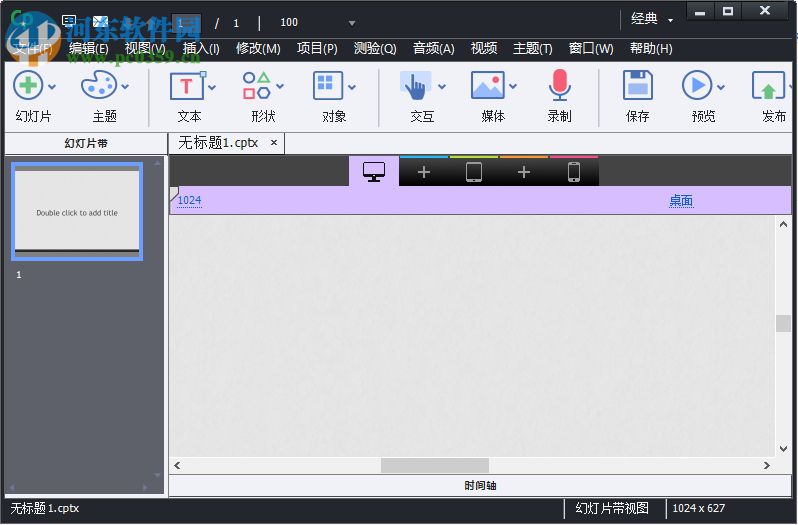The height and width of the screenshot is (525, 798).
Task: Switch to tablet breakpoint icon
Action: point(473,172)
